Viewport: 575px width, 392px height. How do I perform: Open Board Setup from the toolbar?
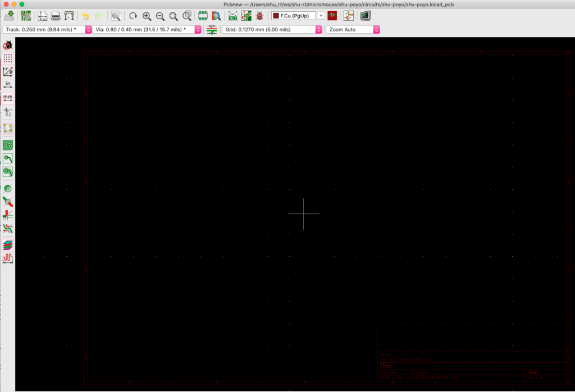(x=26, y=16)
